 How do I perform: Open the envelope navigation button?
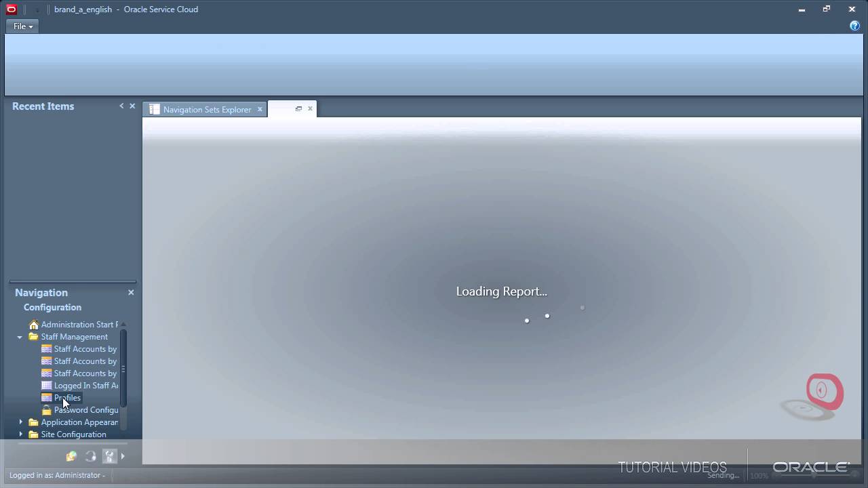(x=71, y=456)
